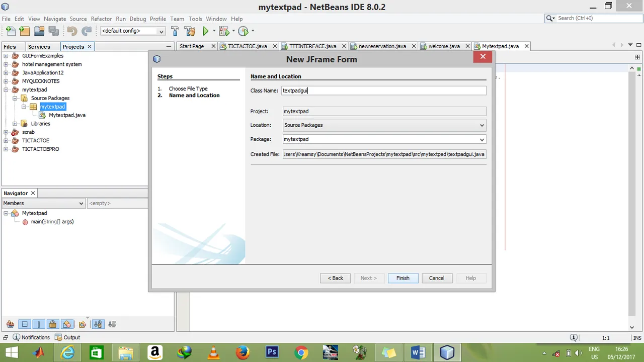Click the insert mode INS indicator
Screen dimensions: 644x362
pyautogui.click(x=637, y=338)
